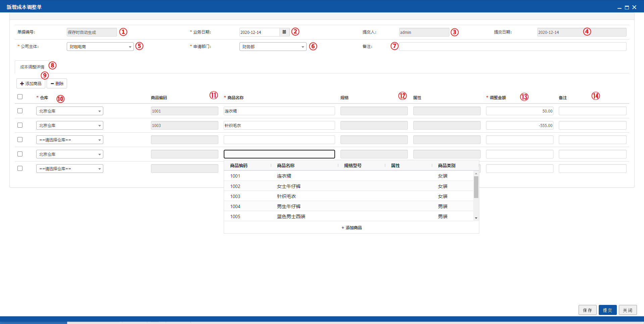Click the plus icon on 添加商品
644x324 pixels.
click(x=22, y=84)
